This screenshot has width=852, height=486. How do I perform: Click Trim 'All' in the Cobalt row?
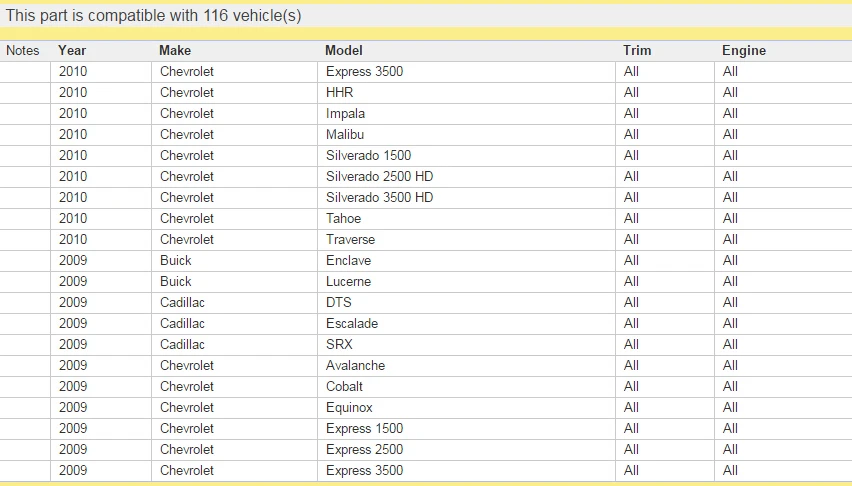(x=631, y=387)
